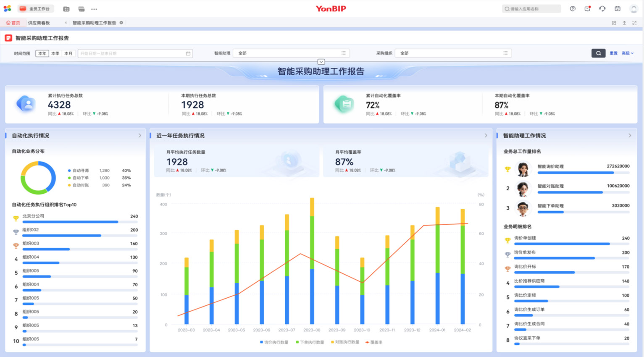The image size is (644, 357).
Task: Click the 全员工作台 button
Action: (34, 9)
